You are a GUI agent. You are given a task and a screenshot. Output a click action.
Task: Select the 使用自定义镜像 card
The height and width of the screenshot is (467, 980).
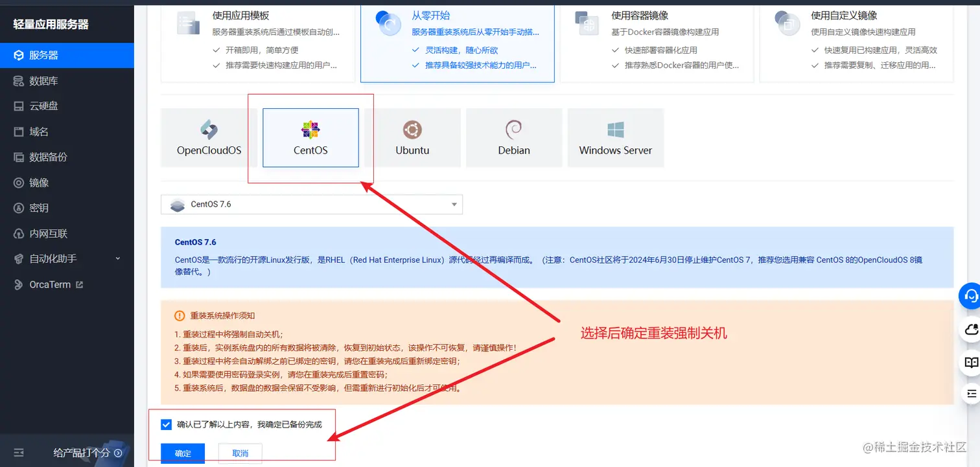tap(856, 43)
